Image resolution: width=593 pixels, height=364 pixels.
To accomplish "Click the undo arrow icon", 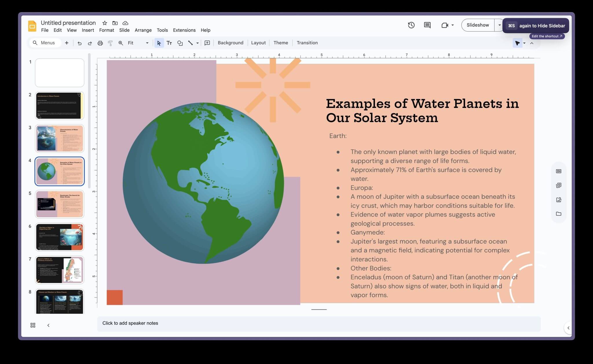I will pyautogui.click(x=79, y=43).
